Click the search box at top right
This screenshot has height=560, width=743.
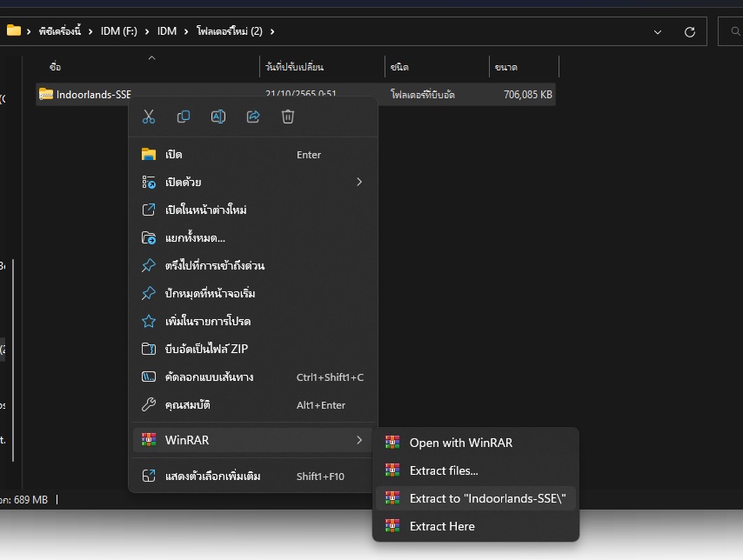tap(731, 31)
